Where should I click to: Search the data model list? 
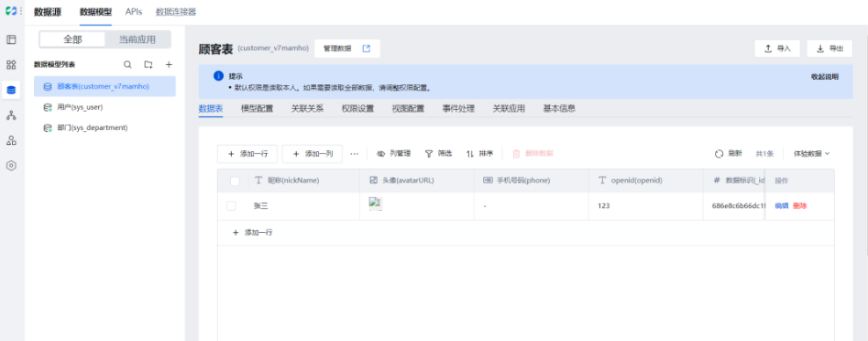click(127, 65)
